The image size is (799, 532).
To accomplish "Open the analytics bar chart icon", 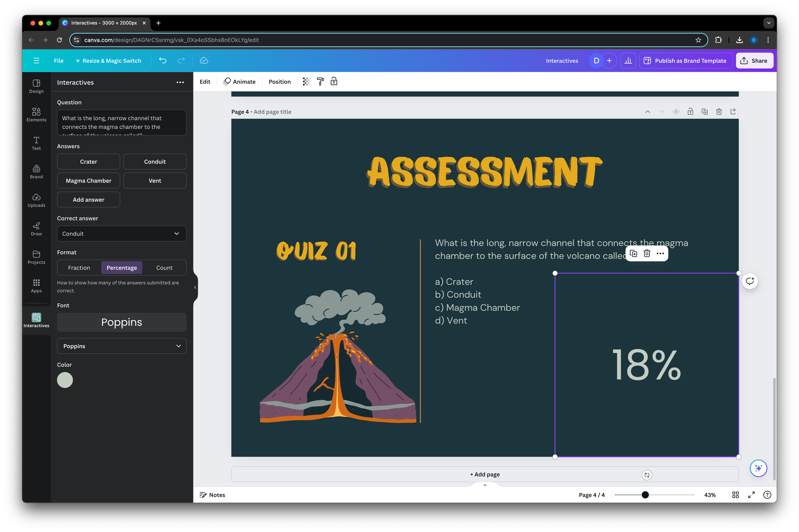I will point(628,61).
